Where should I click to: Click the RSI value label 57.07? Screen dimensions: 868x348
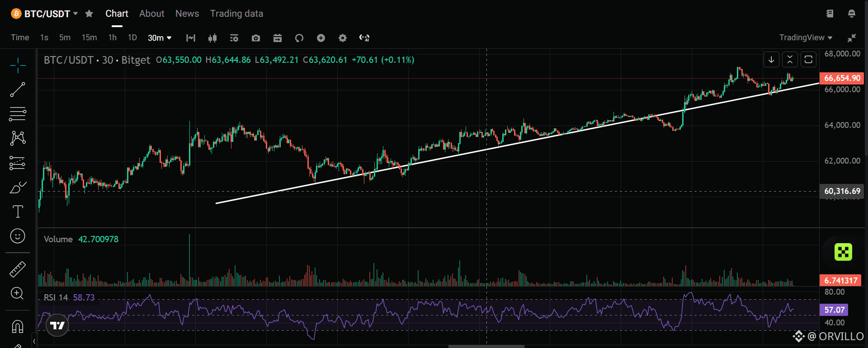(834, 310)
